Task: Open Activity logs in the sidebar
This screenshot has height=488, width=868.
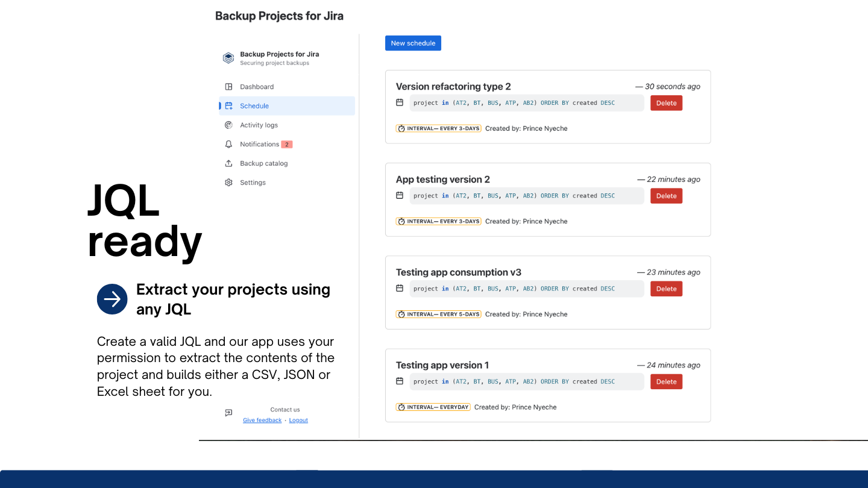Action: click(287, 125)
